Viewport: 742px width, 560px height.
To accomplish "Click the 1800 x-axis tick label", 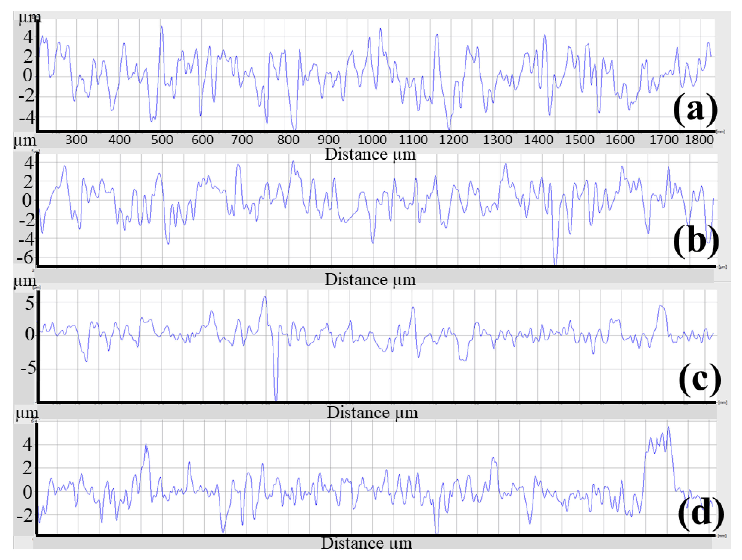I will tap(699, 139).
